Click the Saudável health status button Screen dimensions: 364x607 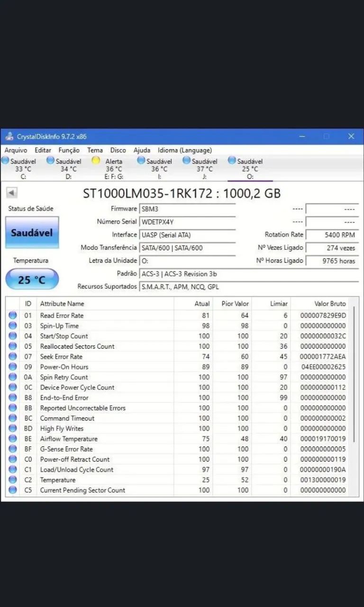32,232
